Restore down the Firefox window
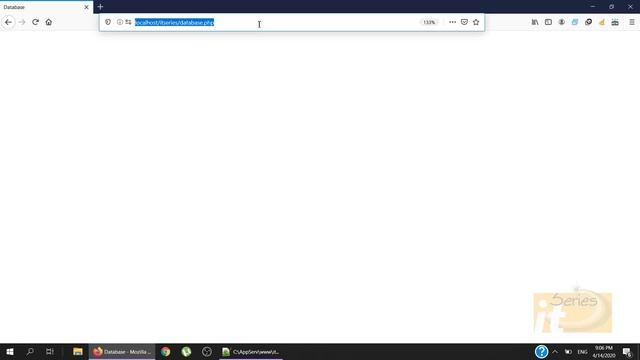This screenshot has height=360, width=640. coord(611,7)
